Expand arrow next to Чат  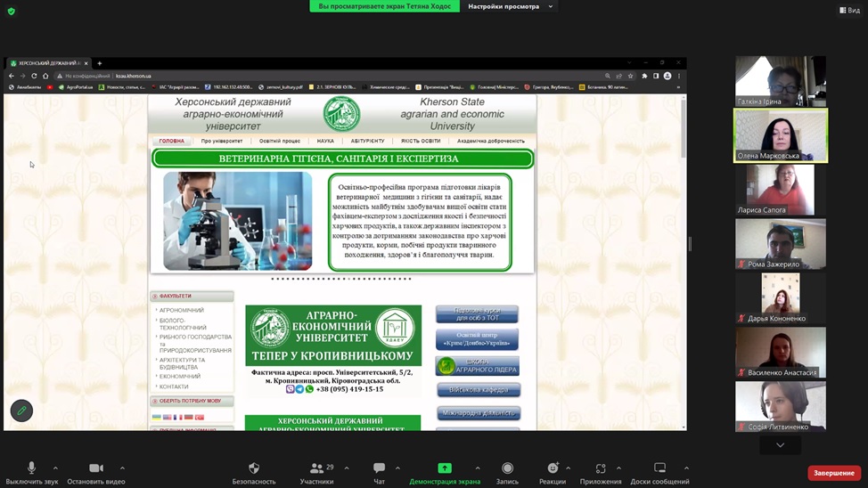coord(397,468)
